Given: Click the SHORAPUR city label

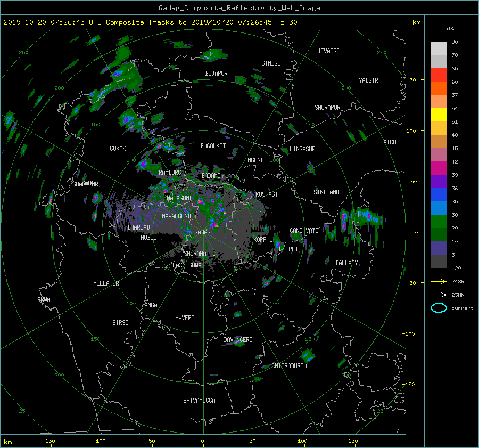Looking at the screenshot, I should (327, 107).
